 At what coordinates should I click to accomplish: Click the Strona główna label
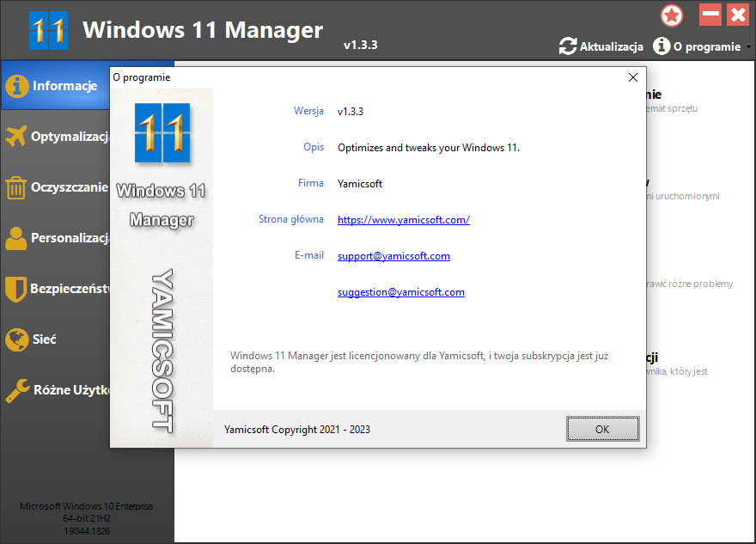[290, 219]
